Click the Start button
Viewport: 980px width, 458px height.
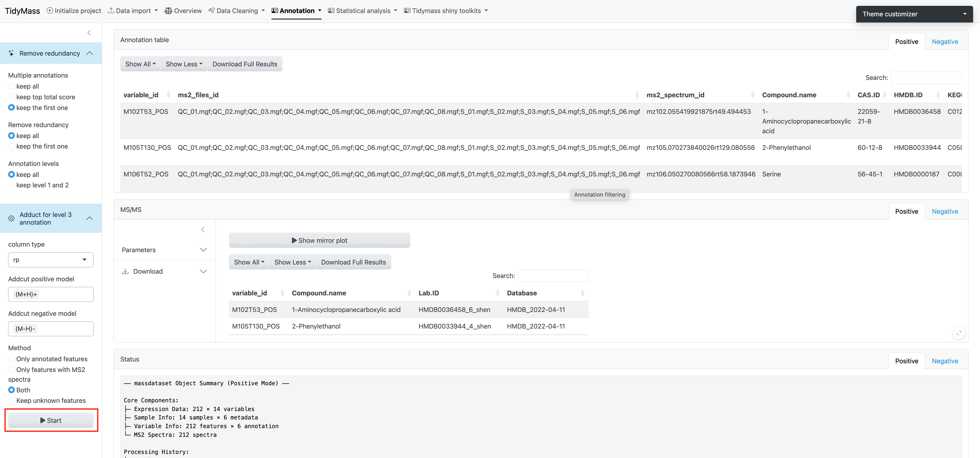[x=51, y=420]
